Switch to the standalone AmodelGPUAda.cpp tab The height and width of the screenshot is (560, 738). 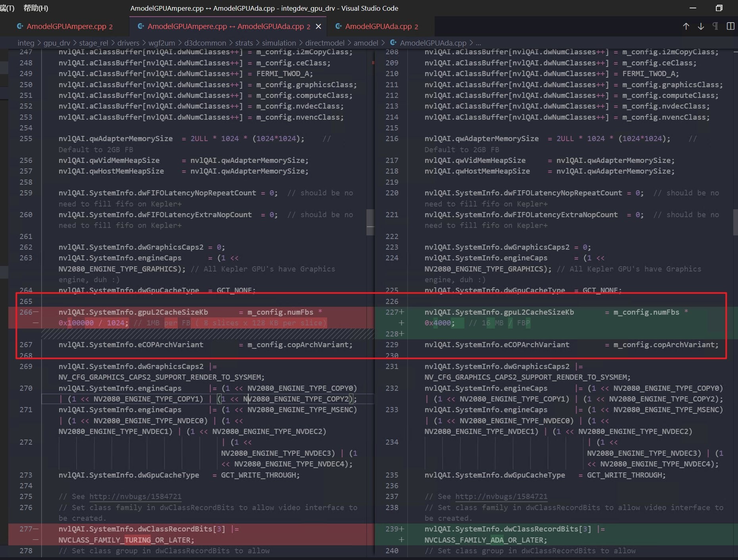pyautogui.click(x=378, y=27)
